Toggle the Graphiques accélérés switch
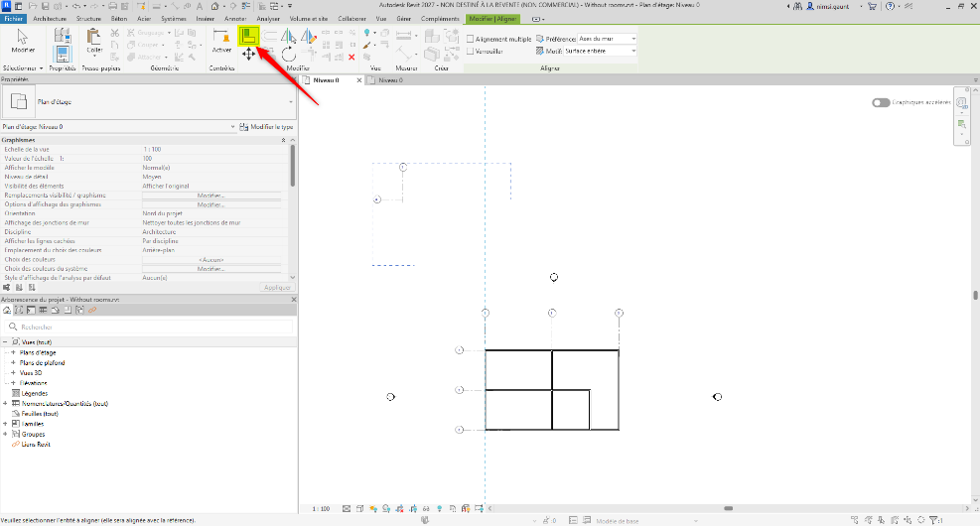 tap(881, 102)
